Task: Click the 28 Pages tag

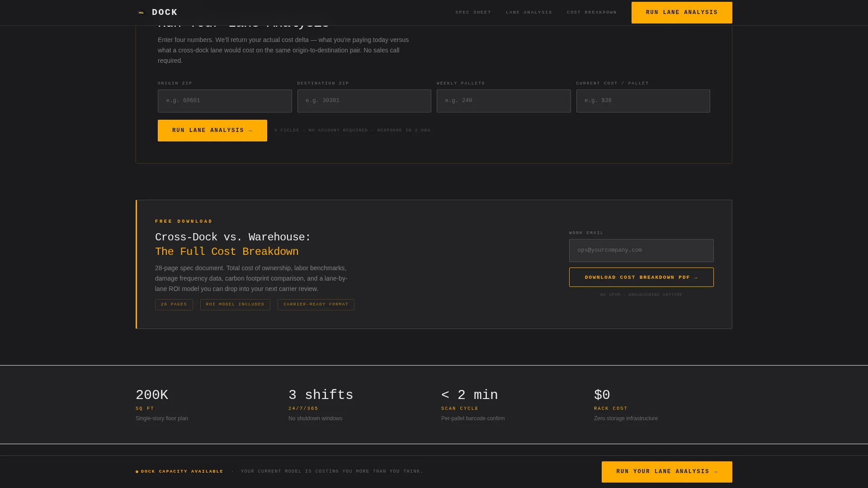Action: [174, 305]
